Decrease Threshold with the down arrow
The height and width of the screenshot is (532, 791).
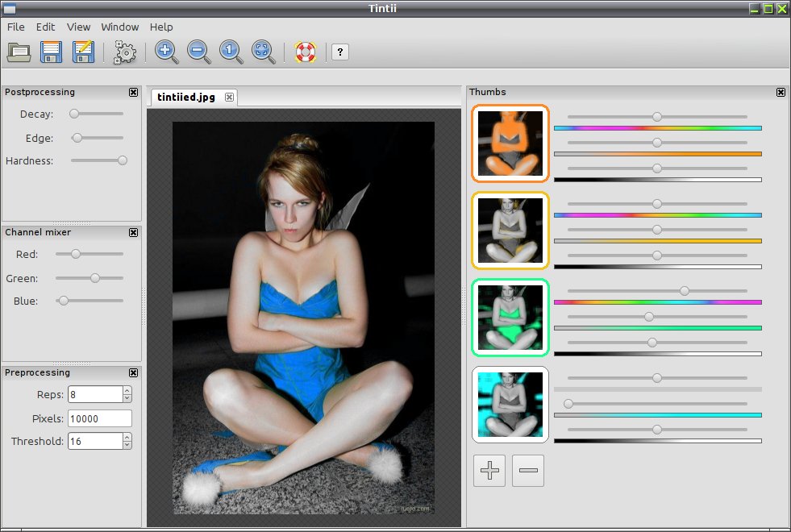pos(127,445)
